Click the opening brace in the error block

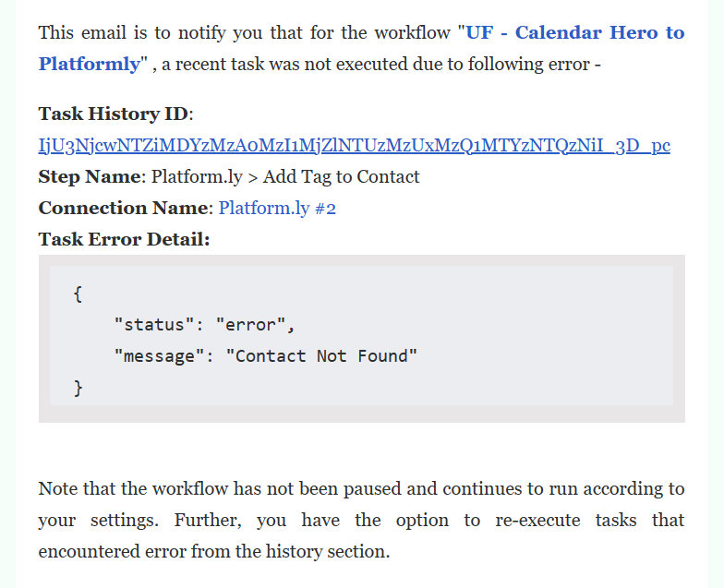(x=78, y=294)
